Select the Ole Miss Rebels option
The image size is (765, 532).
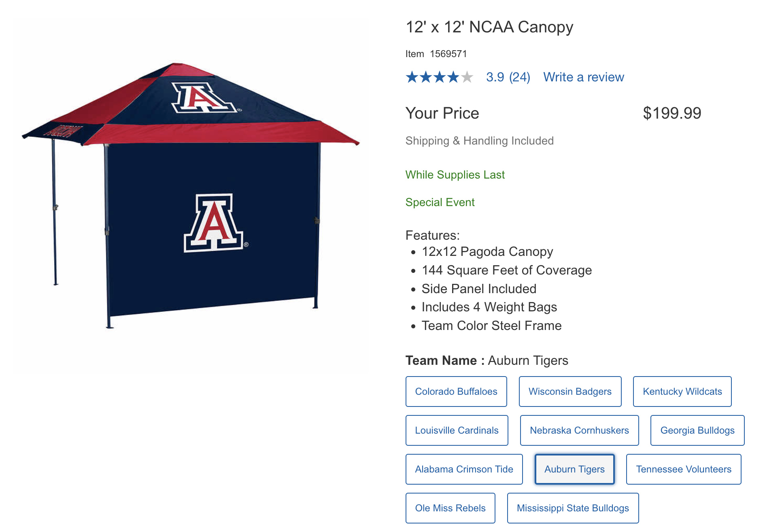click(450, 508)
